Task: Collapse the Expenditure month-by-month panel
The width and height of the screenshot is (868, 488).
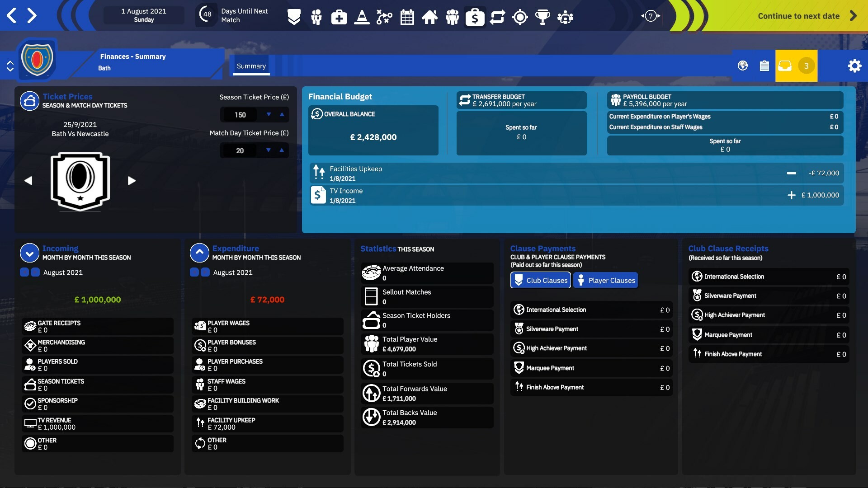Action: (199, 253)
